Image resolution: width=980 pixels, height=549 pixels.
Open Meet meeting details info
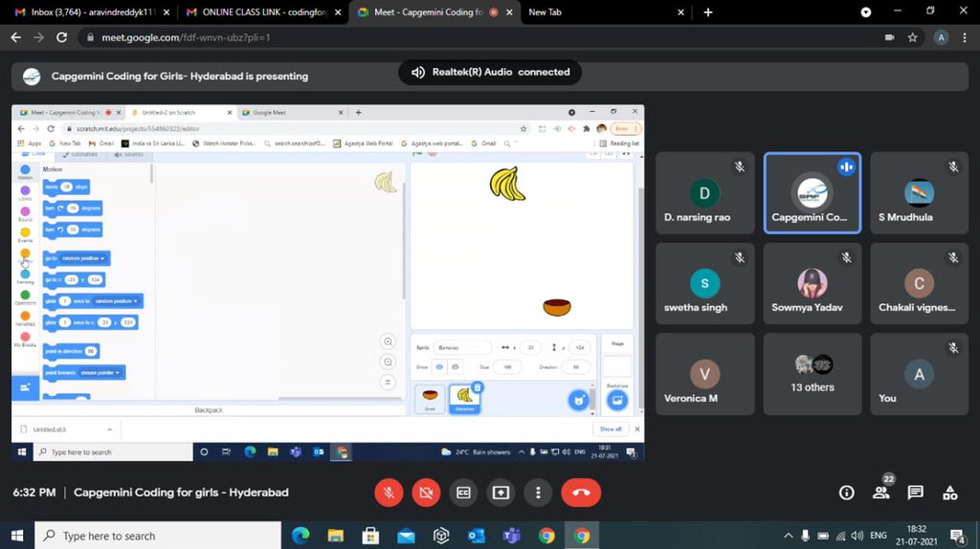pyautogui.click(x=846, y=493)
